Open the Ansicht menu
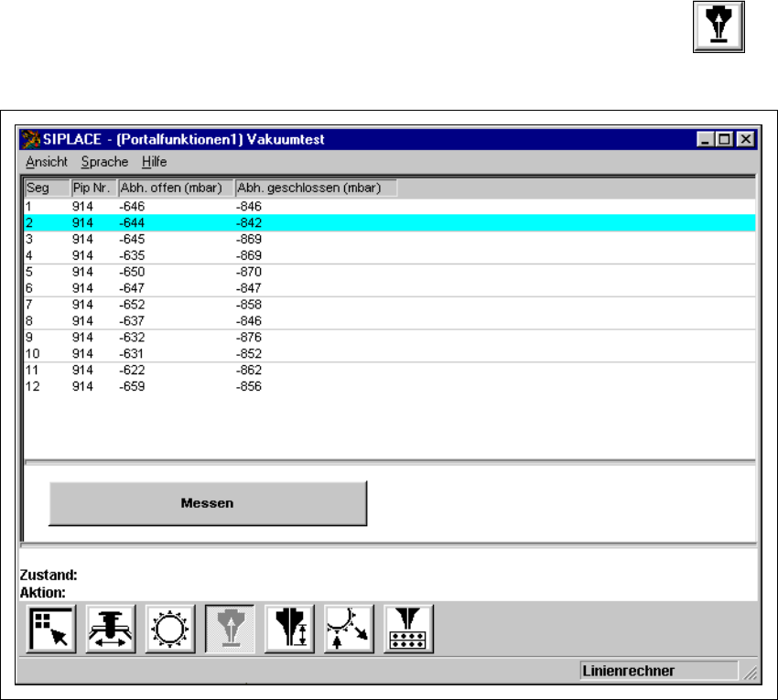Viewport: 778px width, 700px height. [x=47, y=162]
